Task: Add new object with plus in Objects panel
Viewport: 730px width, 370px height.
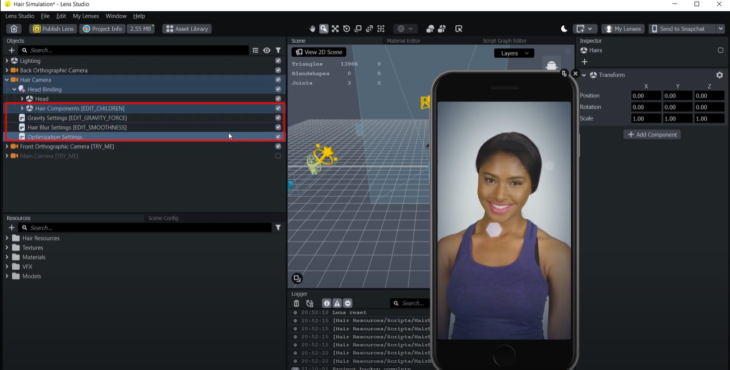Action: (12, 50)
